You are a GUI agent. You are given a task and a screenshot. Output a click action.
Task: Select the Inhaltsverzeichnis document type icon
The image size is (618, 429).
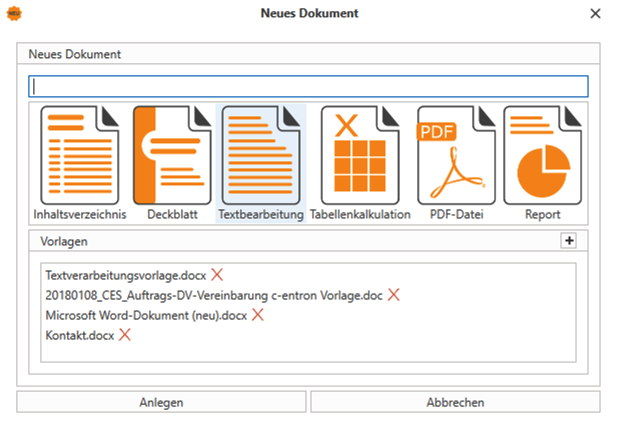(x=79, y=156)
